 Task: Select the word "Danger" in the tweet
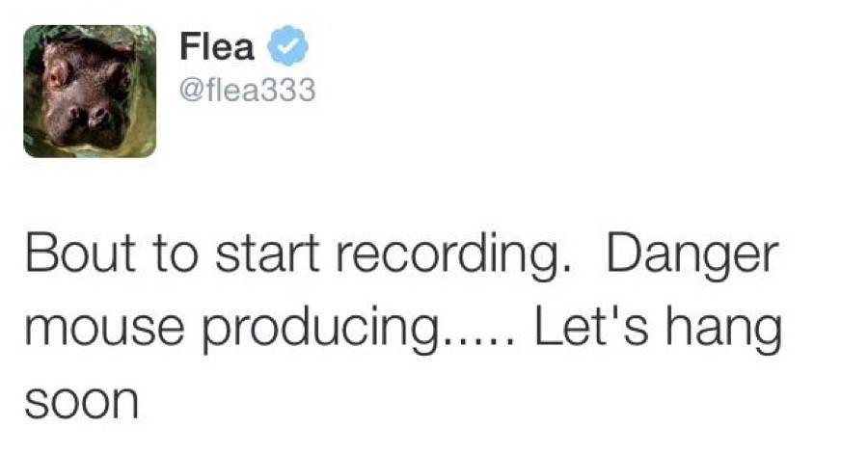pos(692,256)
